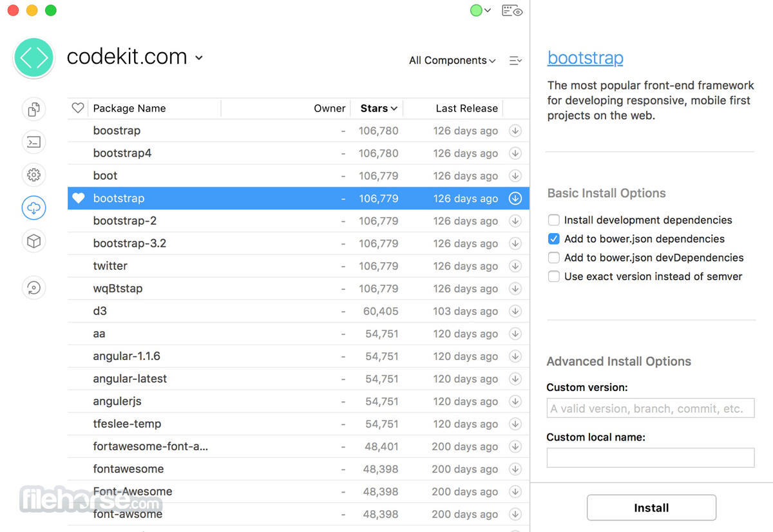Open the All Components filter dropdown
773x532 pixels.
(x=452, y=61)
